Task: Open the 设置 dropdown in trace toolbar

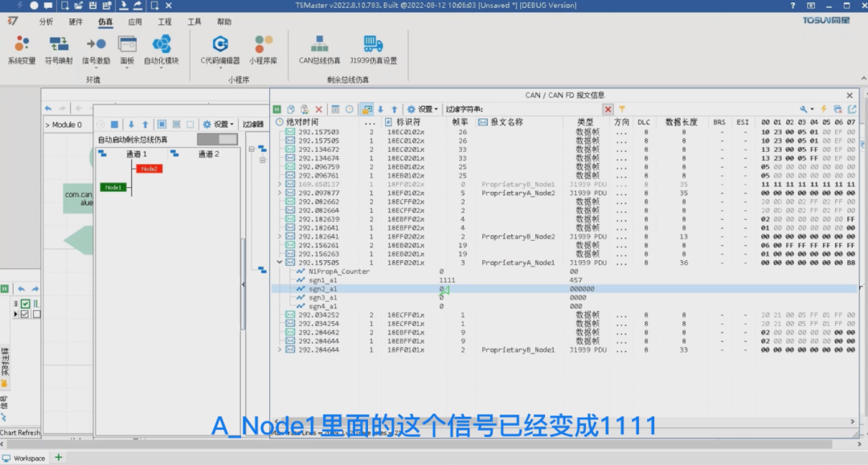Action: pyautogui.click(x=423, y=109)
